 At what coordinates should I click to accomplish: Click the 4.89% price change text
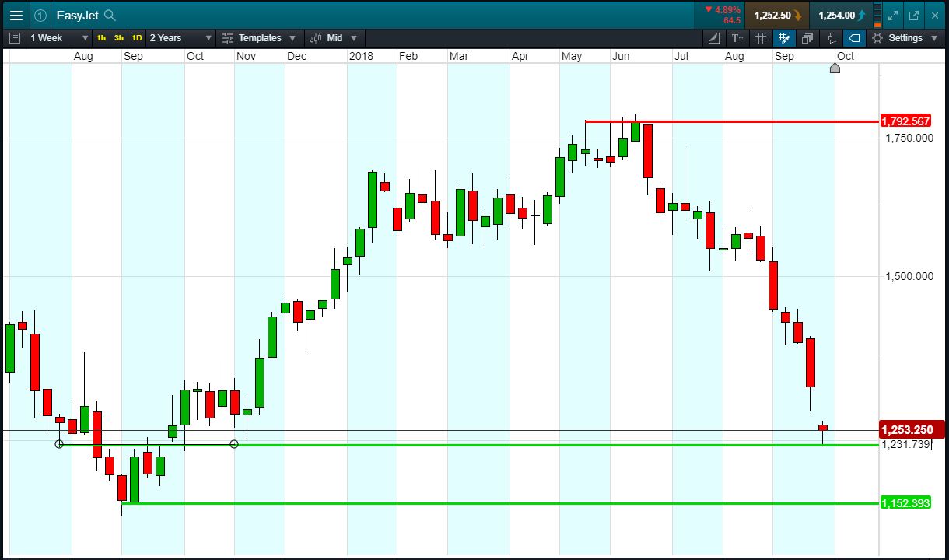click(728, 9)
